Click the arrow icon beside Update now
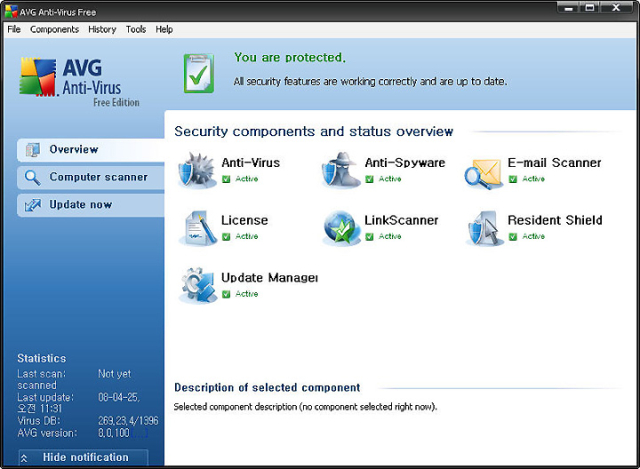640x469 pixels. click(x=33, y=205)
